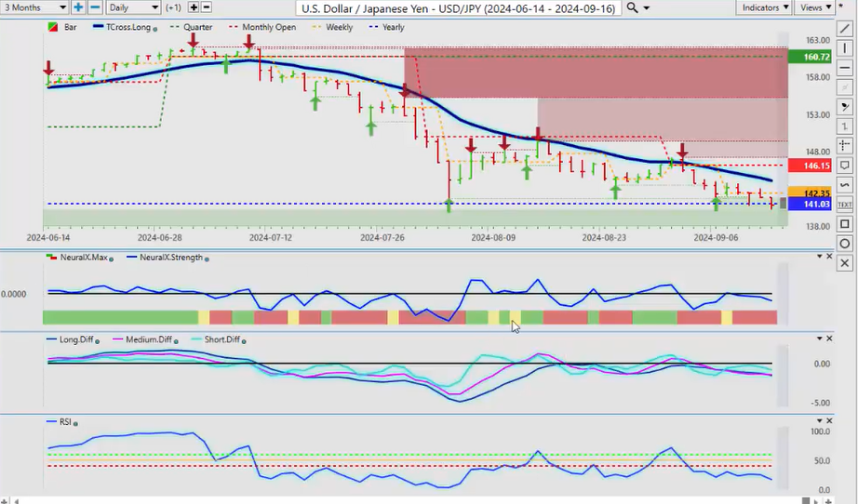Open the Long.Diff panel options arrow
The width and height of the screenshot is (858, 504).
[820, 338]
